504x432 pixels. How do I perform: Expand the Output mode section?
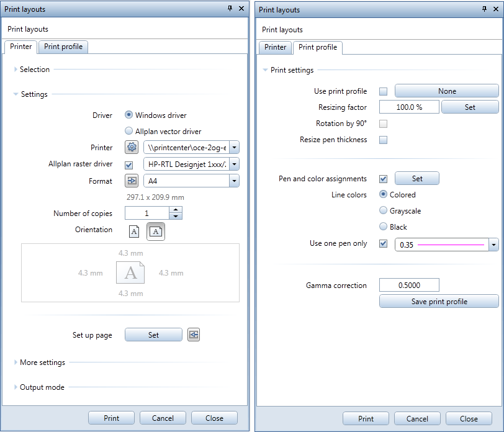coord(41,387)
